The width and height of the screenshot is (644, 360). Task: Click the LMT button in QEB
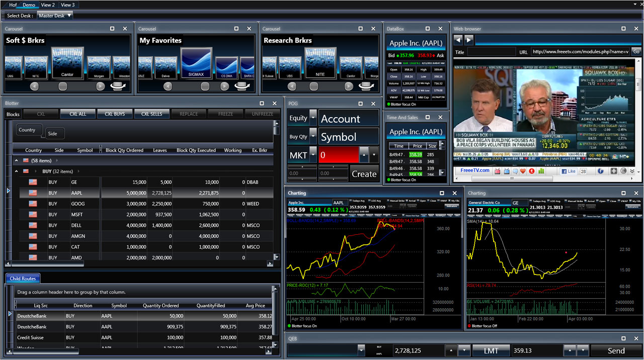click(491, 350)
